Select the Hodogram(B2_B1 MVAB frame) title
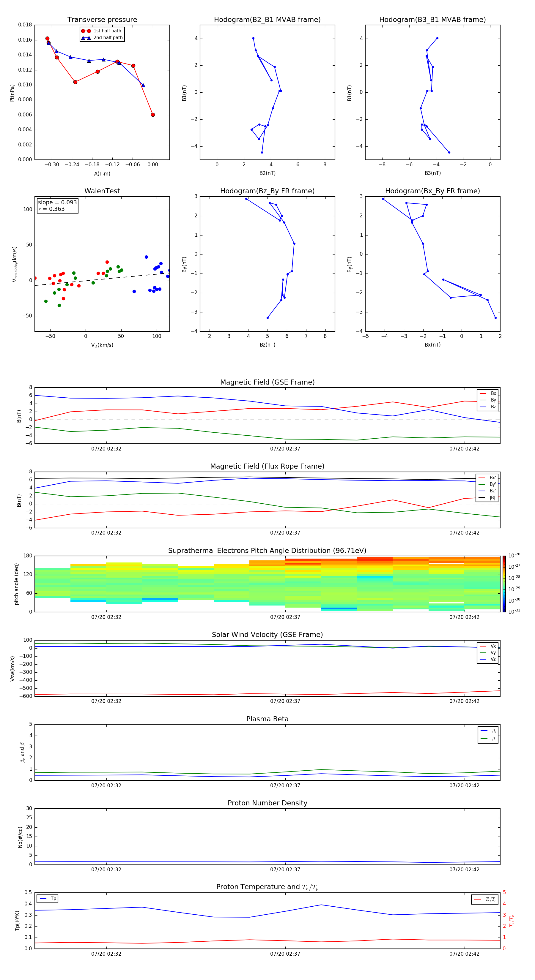The height and width of the screenshot is (980, 535). tap(267, 20)
